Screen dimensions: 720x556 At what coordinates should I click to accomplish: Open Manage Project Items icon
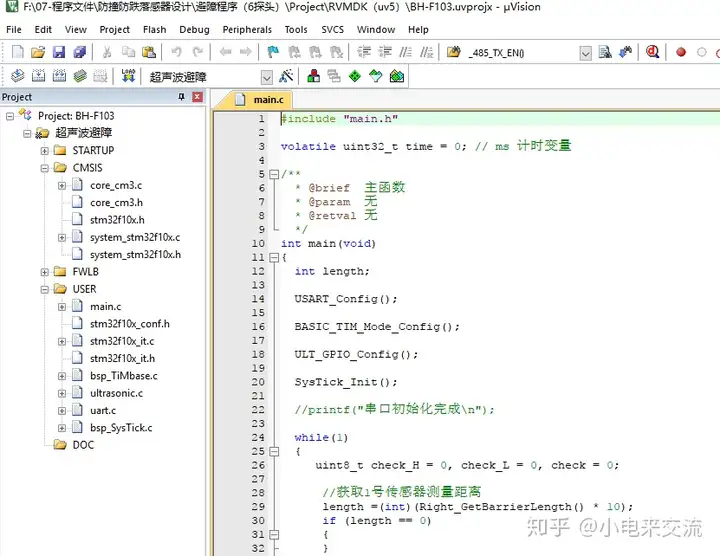(x=314, y=75)
